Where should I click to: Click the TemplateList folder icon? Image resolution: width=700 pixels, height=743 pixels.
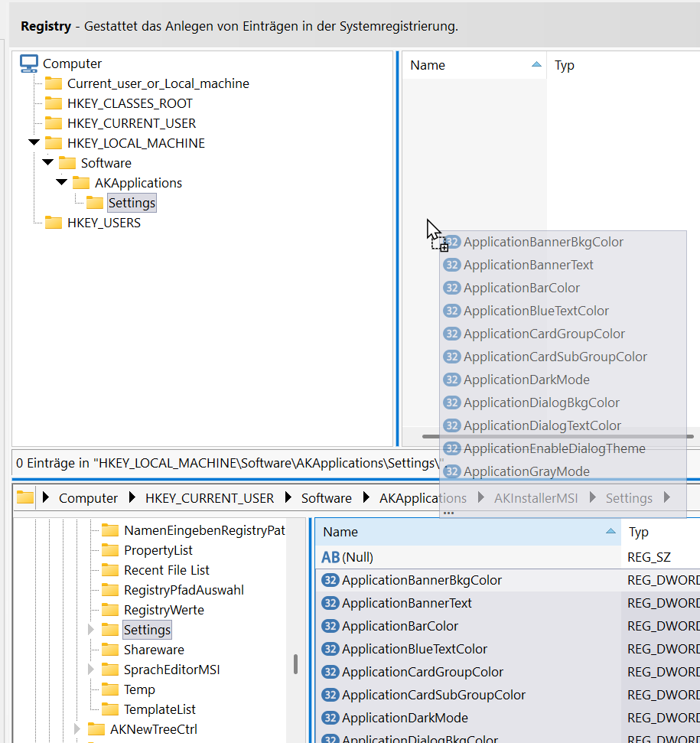pyautogui.click(x=110, y=709)
